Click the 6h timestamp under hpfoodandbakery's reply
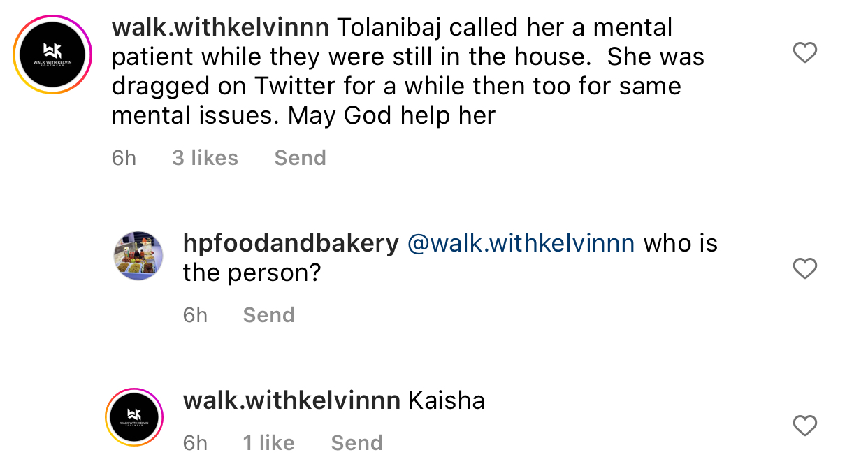Screen dimensions: 868x471 point(195,315)
